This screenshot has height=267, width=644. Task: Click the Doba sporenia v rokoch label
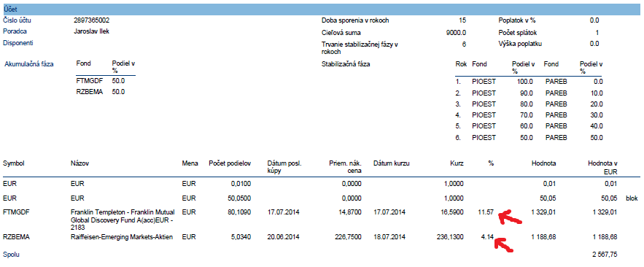(x=355, y=20)
